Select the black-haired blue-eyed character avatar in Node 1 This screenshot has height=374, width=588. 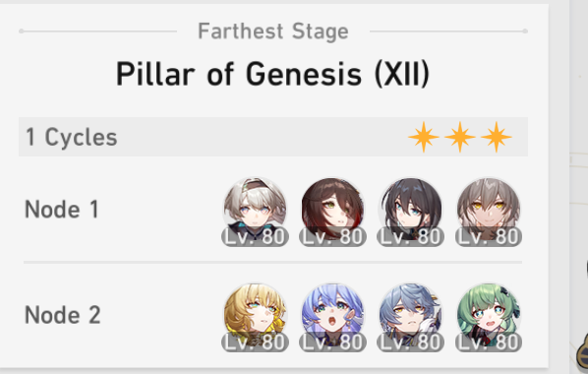[x=411, y=209]
